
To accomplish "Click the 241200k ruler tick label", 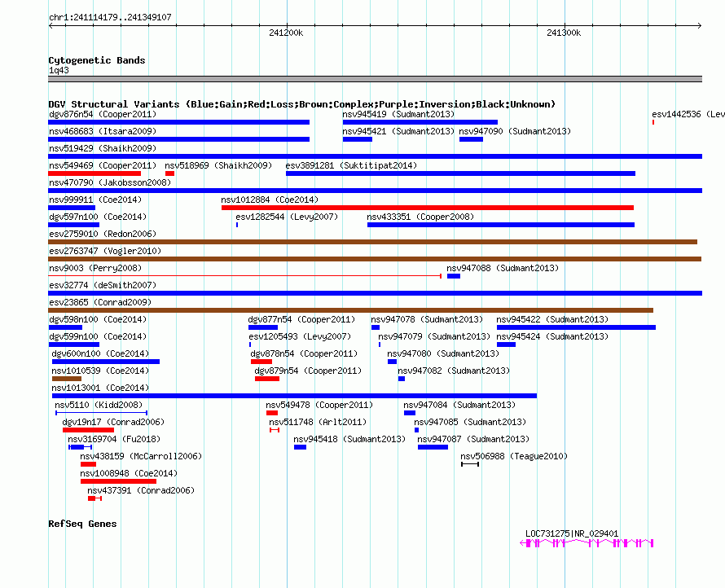I will pos(286,33).
